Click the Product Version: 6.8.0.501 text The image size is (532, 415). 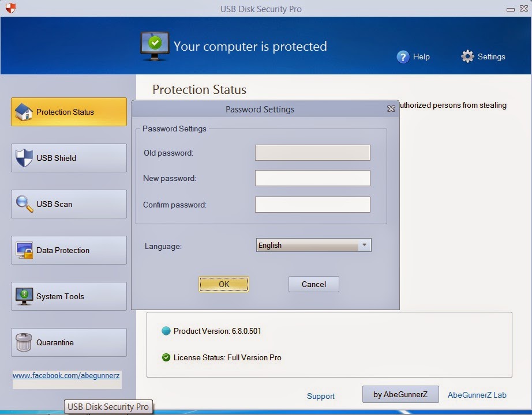pyautogui.click(x=217, y=331)
